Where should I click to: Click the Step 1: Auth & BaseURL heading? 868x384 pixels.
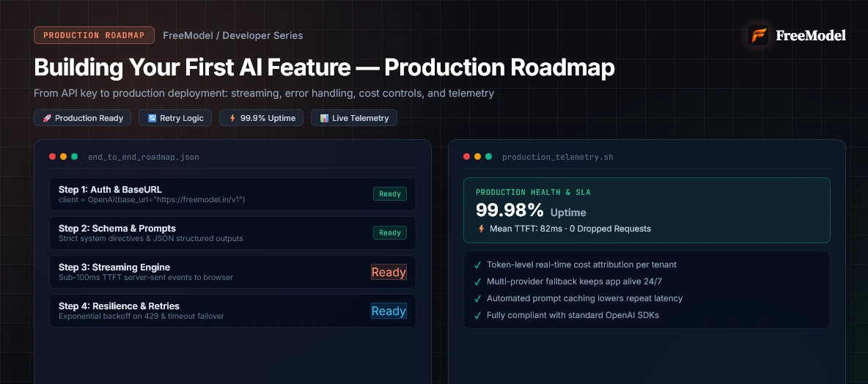point(110,190)
